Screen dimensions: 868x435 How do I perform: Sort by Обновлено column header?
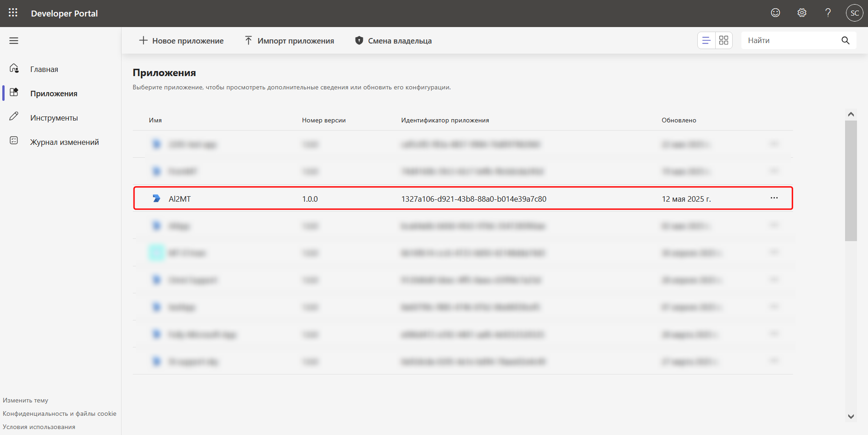pyautogui.click(x=679, y=120)
